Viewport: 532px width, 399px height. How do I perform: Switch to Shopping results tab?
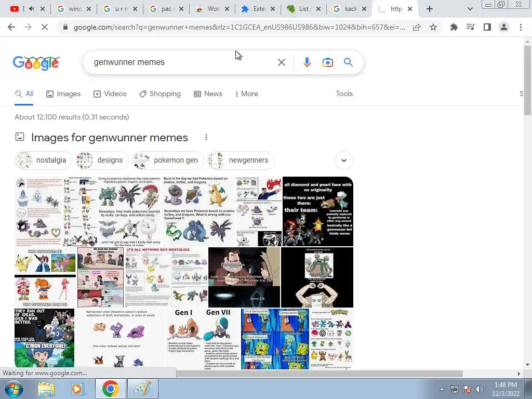tap(160, 94)
